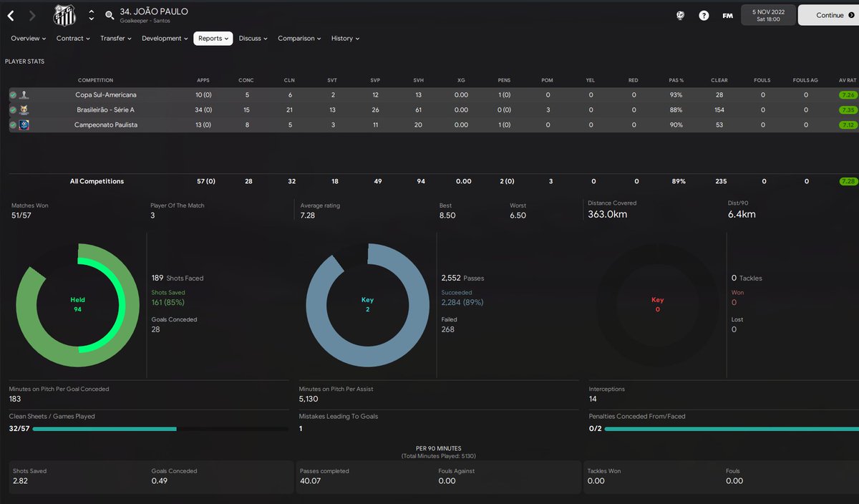This screenshot has height=504, width=859.
Task: Switch to the Comparison menu
Action: point(299,38)
